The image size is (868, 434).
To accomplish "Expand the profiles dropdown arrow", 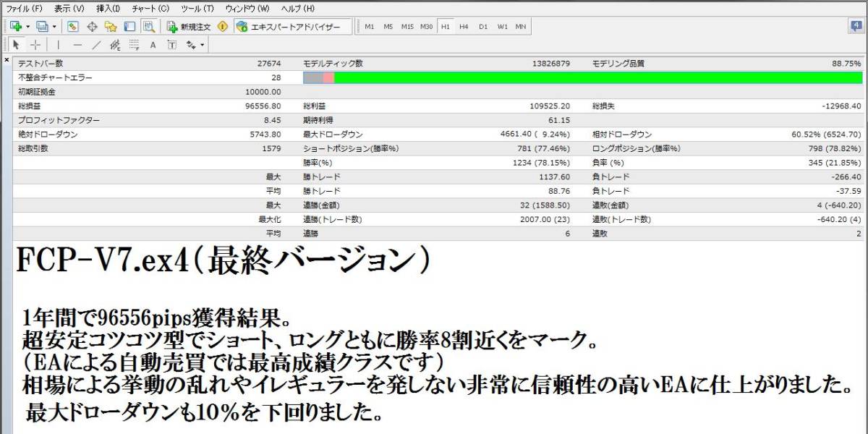I will click(54, 27).
